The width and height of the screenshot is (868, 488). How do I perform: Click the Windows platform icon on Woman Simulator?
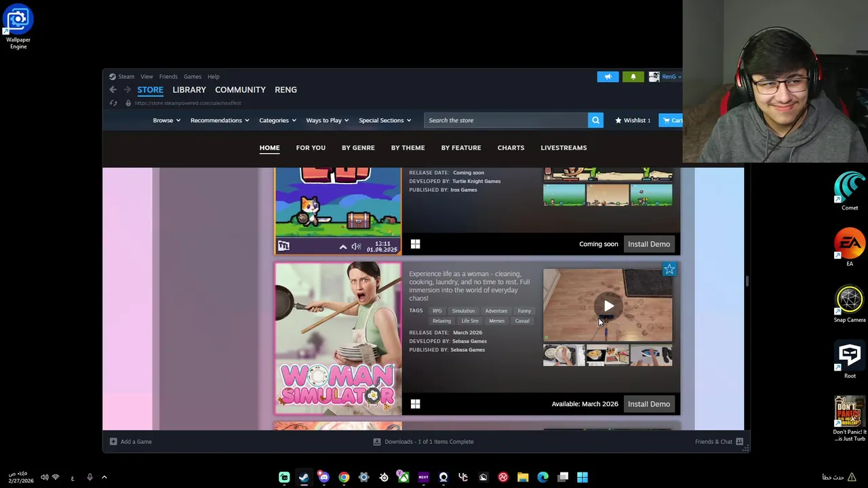click(415, 404)
